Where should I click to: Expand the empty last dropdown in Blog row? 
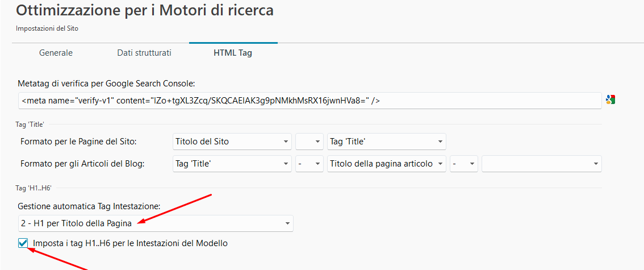coord(541,164)
